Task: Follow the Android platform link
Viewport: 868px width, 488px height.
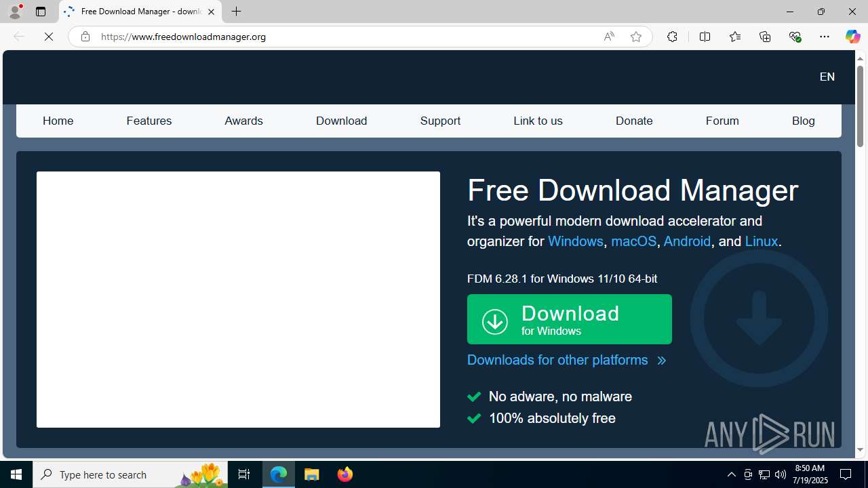Action: click(x=687, y=241)
